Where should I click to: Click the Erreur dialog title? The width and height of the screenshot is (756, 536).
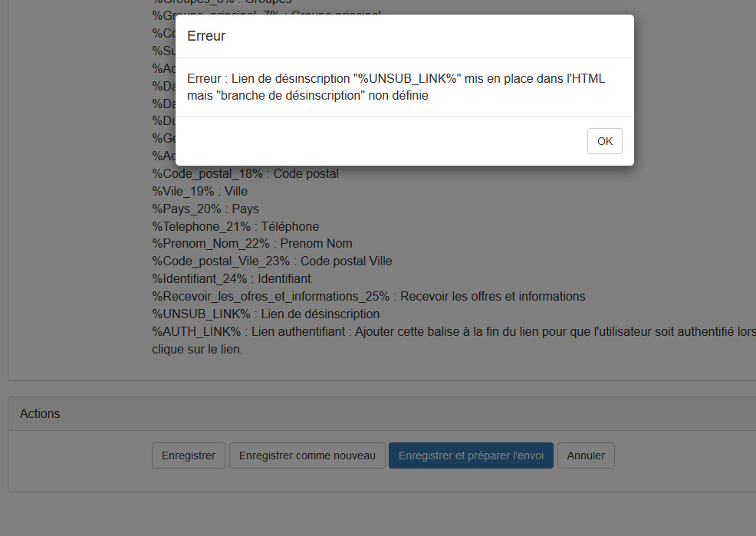206,36
